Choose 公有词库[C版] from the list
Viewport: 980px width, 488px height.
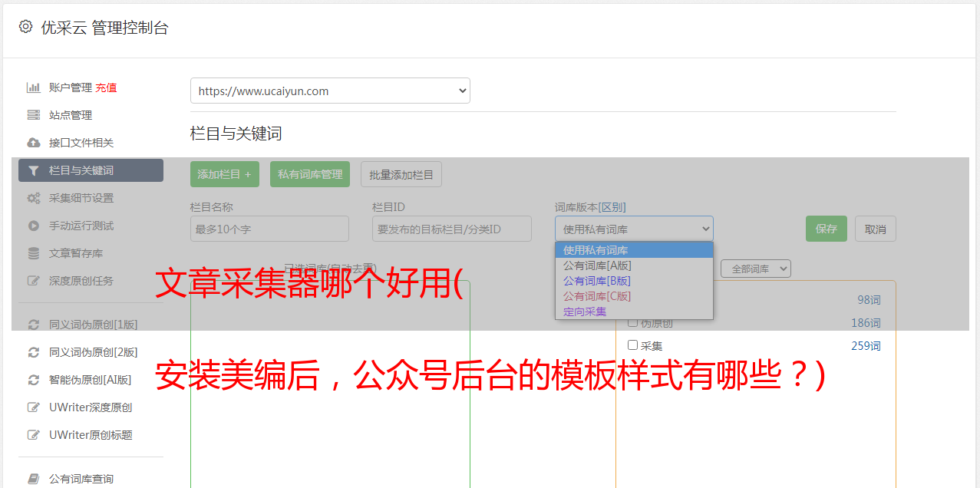coord(634,296)
